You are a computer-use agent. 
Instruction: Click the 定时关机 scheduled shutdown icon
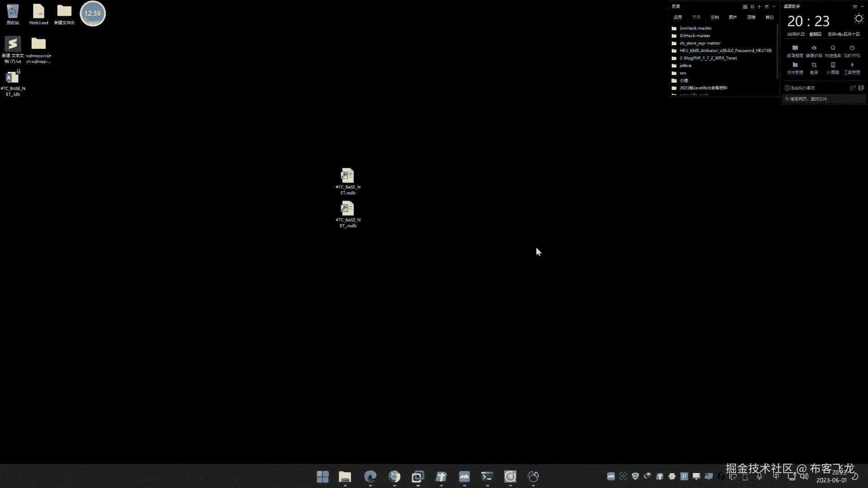tap(852, 48)
